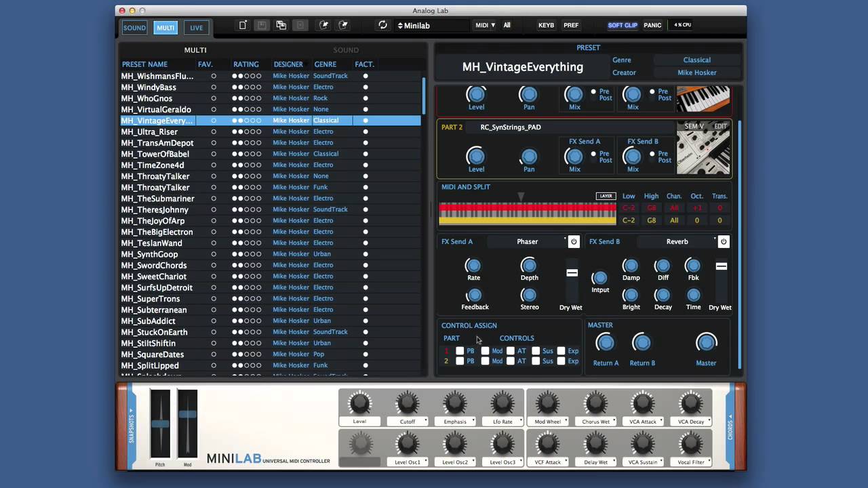This screenshot has height=488, width=868.
Task: Open the Minilab controller selector
Action: [431, 26]
